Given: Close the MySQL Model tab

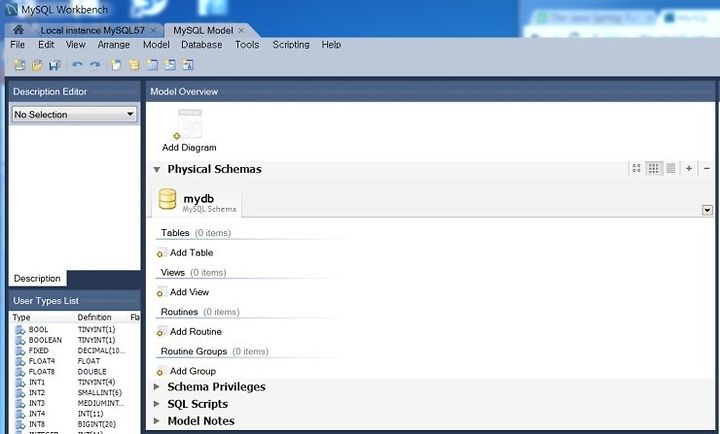Looking at the screenshot, I should [241, 30].
